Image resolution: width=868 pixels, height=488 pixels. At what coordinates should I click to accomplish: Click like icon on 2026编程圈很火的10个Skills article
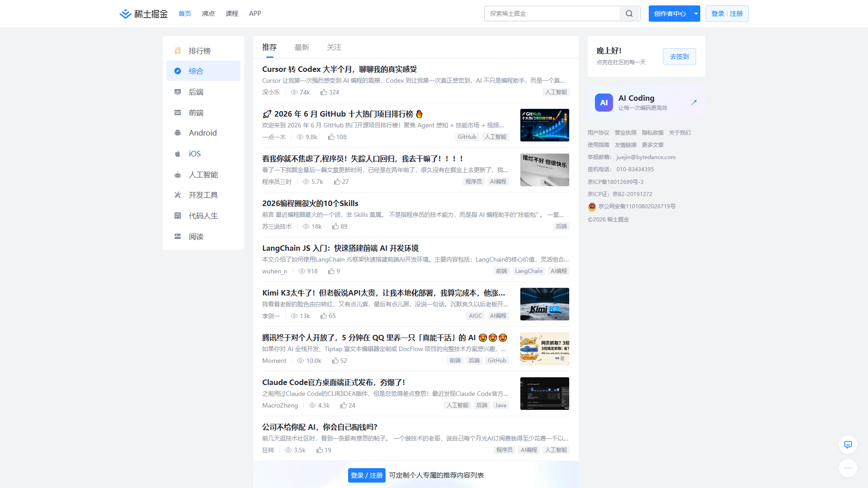click(x=335, y=226)
